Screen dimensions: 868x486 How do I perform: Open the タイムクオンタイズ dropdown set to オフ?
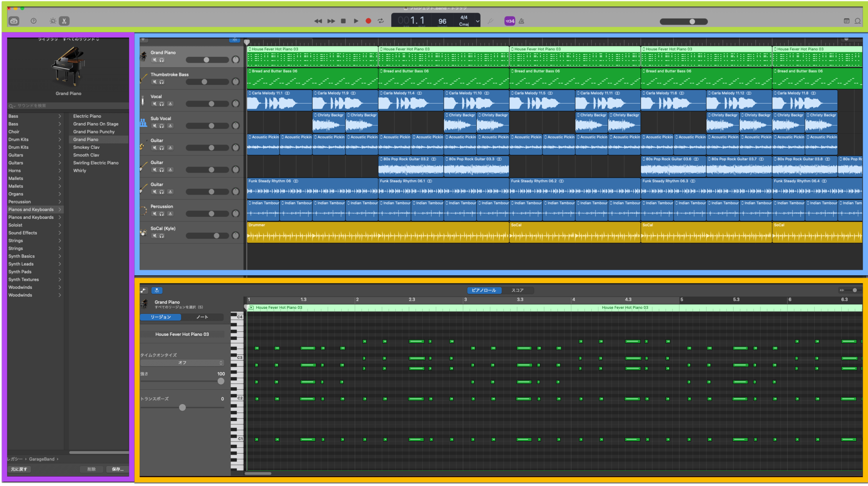[x=182, y=363]
